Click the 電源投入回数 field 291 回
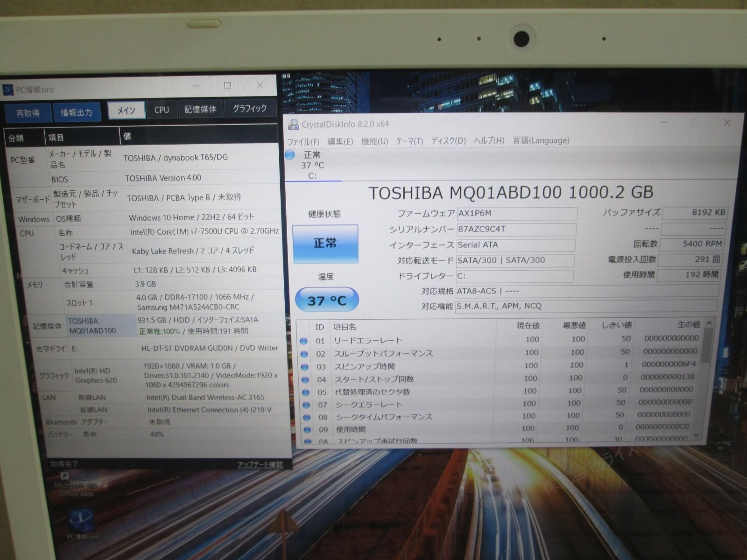The height and width of the screenshot is (560, 747). (691, 259)
